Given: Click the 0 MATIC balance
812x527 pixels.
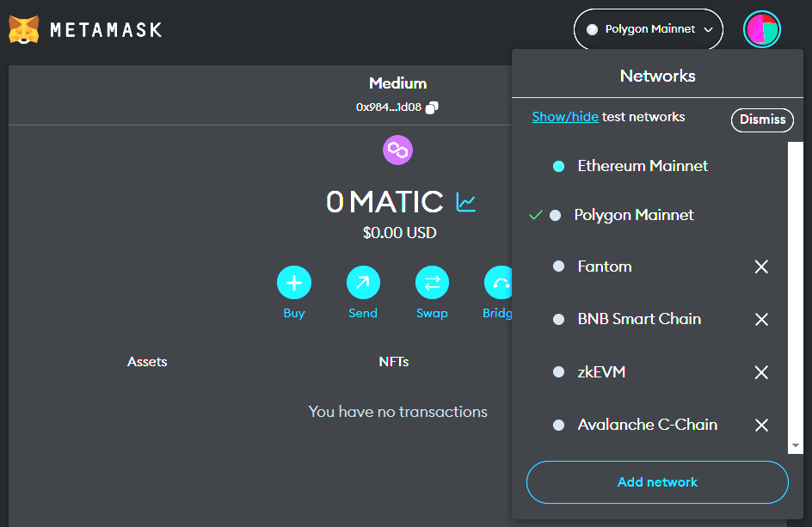Looking at the screenshot, I should click(384, 202).
